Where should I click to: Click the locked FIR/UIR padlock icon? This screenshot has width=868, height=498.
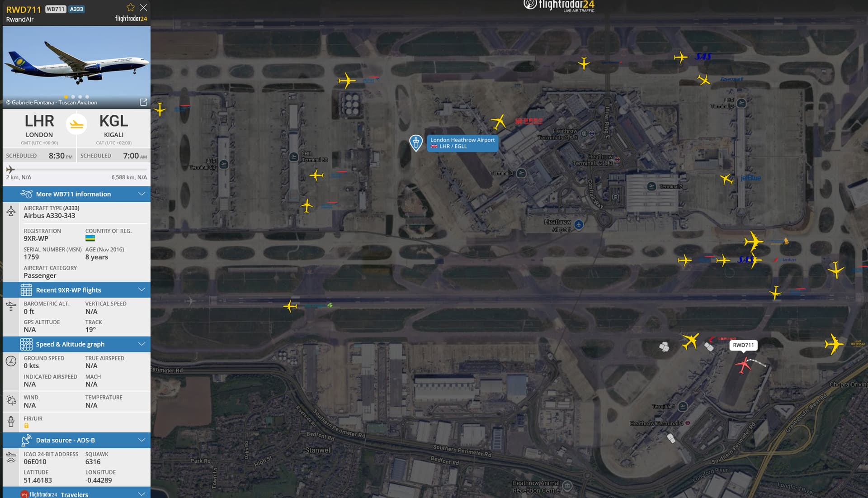[26, 426]
